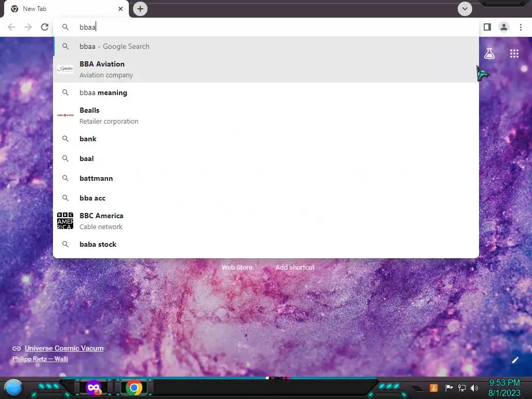Image resolution: width=532 pixels, height=399 pixels.
Task: Open the tab search dropdown arrow
Action: pyautogui.click(x=465, y=9)
